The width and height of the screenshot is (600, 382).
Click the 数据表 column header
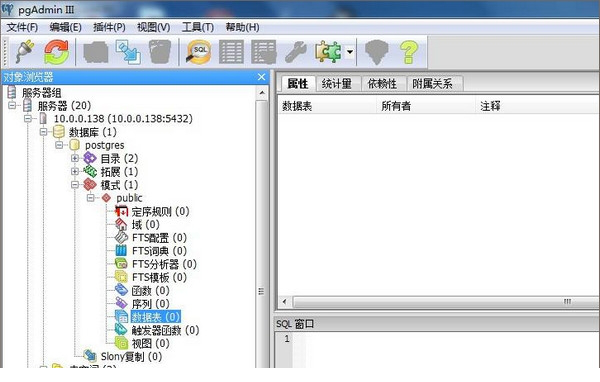327,106
